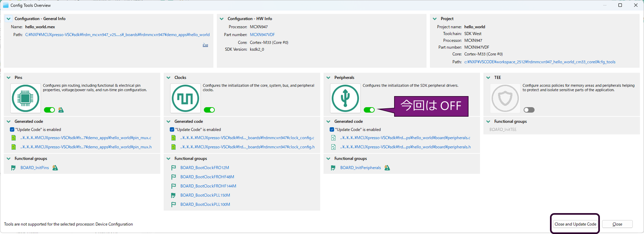Click the peripherals.h file icon
The height and width of the screenshot is (234, 644).
click(333, 147)
